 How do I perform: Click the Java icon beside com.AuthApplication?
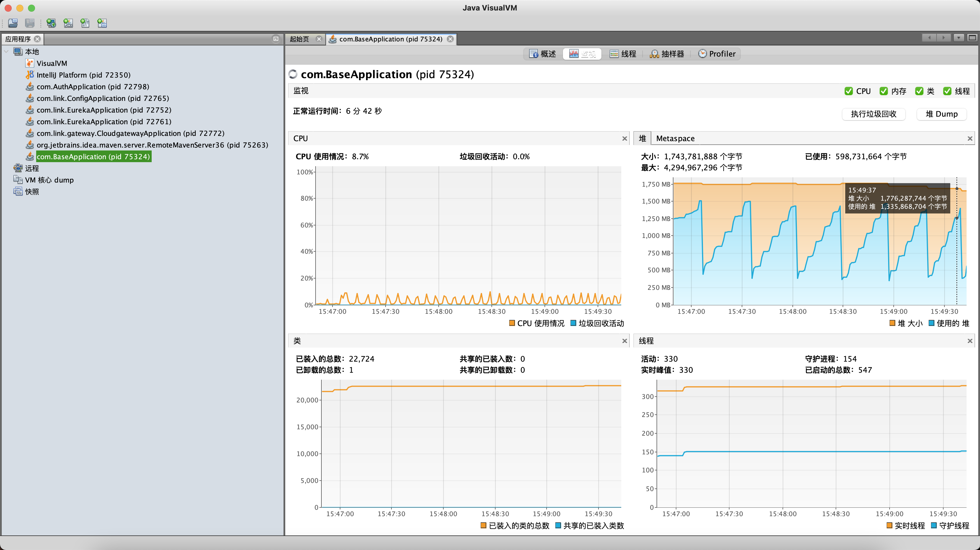pos(30,87)
